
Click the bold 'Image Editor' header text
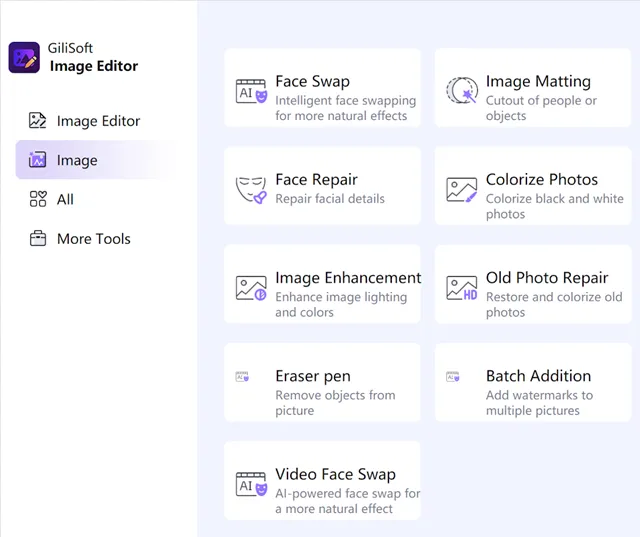94,66
